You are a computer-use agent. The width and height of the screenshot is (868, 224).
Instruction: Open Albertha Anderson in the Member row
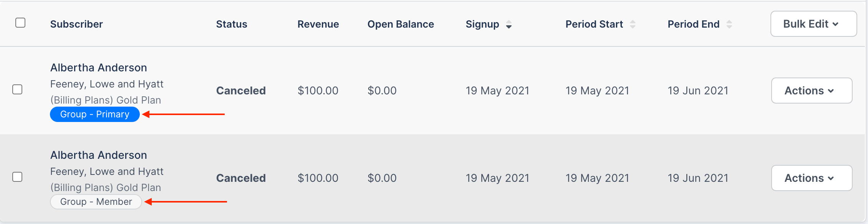point(99,155)
